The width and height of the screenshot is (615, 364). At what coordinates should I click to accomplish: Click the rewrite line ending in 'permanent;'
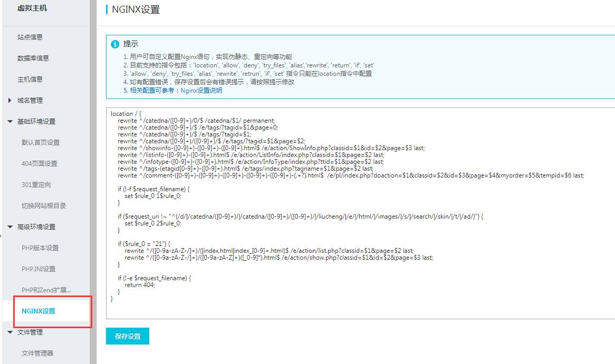(x=197, y=121)
